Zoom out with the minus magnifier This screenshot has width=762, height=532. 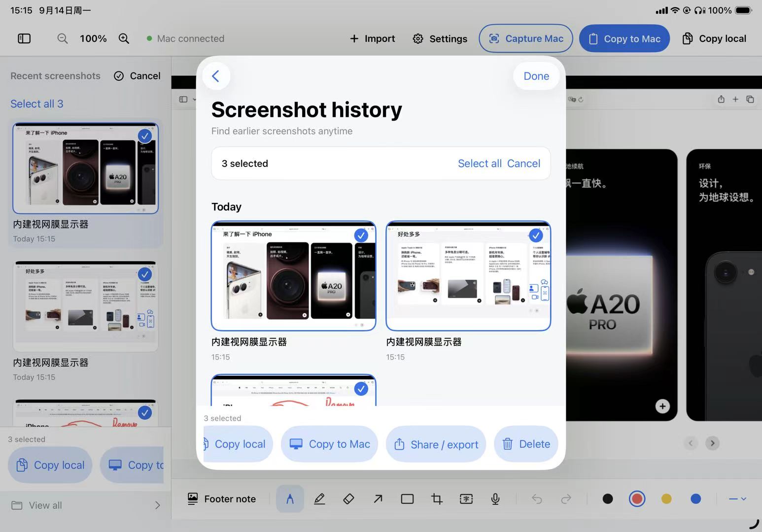(x=62, y=38)
